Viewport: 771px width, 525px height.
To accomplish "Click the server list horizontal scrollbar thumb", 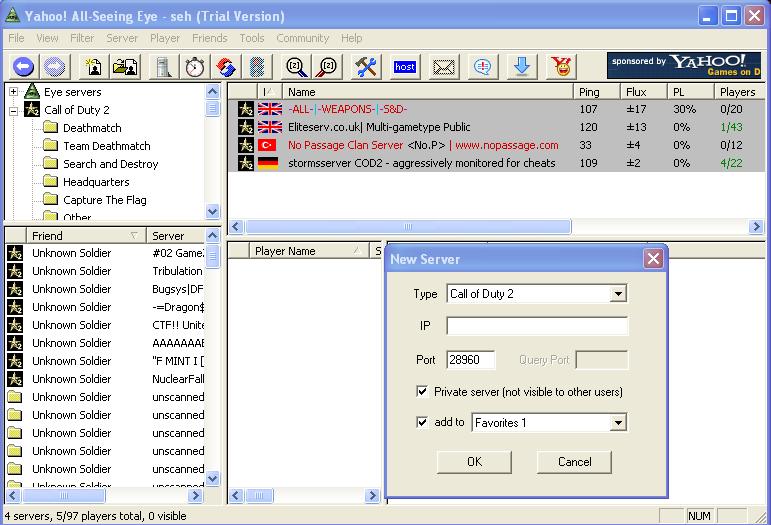I will point(408,227).
